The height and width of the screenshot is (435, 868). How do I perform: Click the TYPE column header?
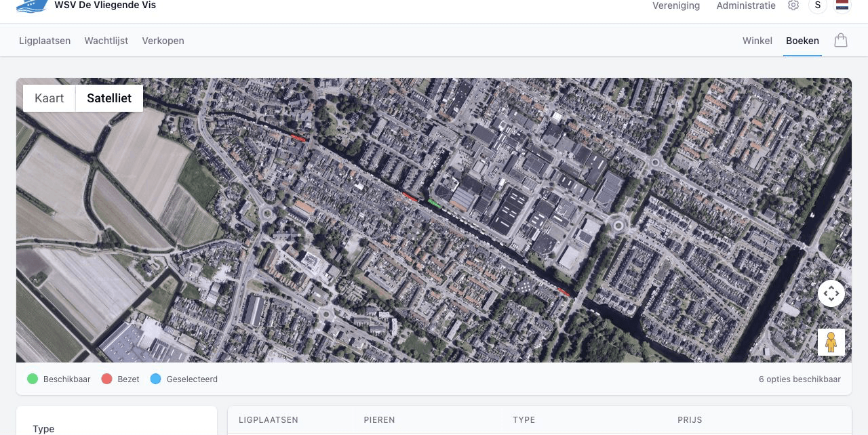[524, 420]
